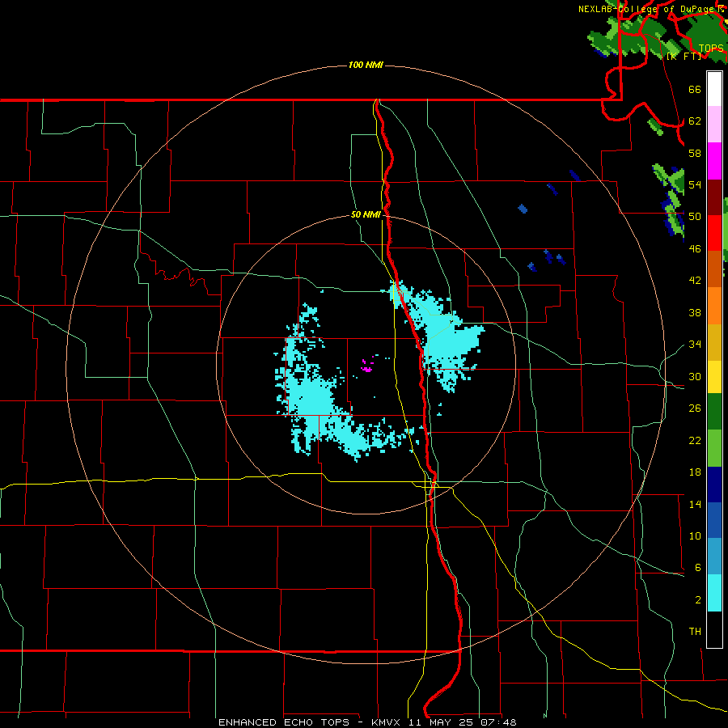
Task: Click the 66 legend value
Action: click(695, 89)
